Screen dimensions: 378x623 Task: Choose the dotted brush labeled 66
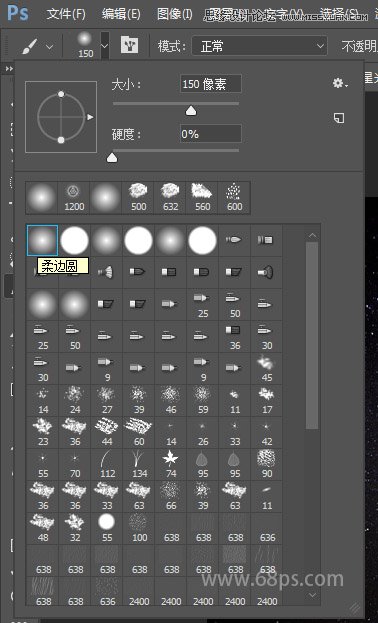pyautogui.click(x=171, y=497)
